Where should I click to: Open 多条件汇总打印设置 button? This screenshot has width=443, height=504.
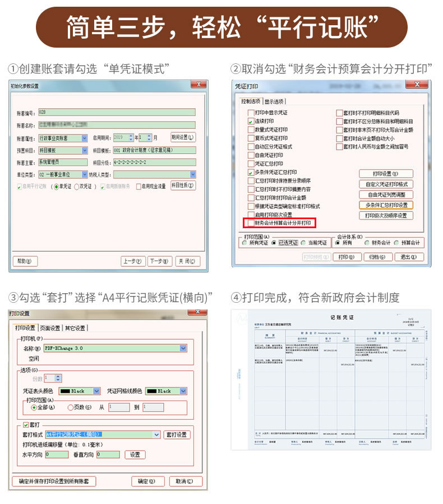(386, 205)
